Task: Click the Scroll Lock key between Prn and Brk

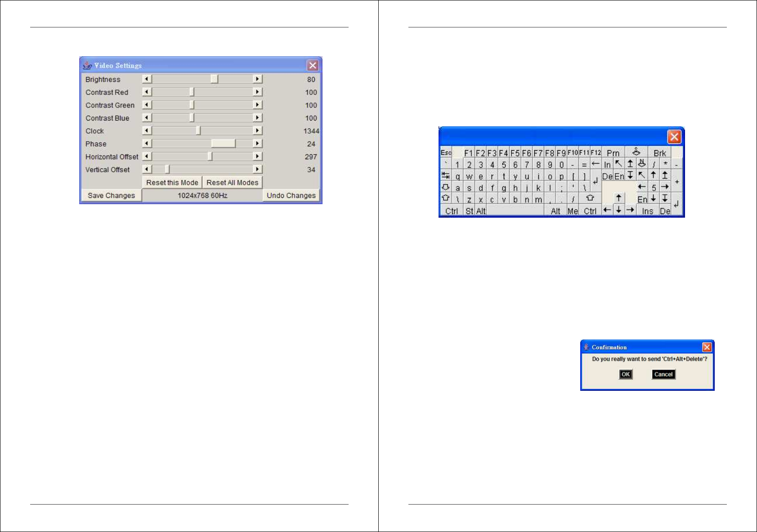Action: pyautogui.click(x=636, y=152)
